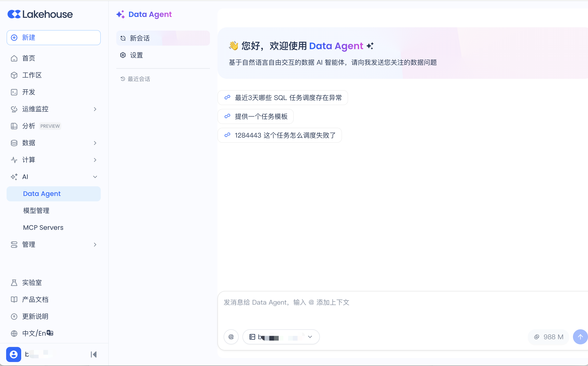This screenshot has height=366, width=588.
Task: Open 设置 settings in Data Agent panel
Action: point(136,55)
